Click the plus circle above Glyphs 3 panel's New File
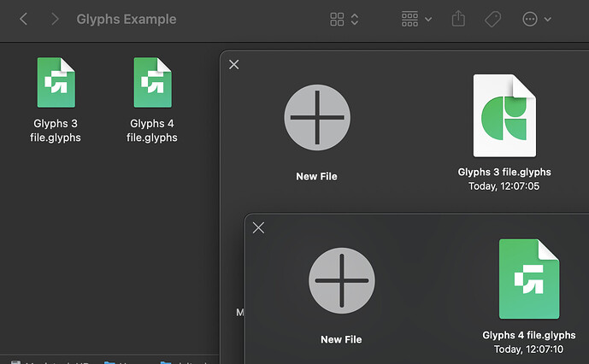 317,117
